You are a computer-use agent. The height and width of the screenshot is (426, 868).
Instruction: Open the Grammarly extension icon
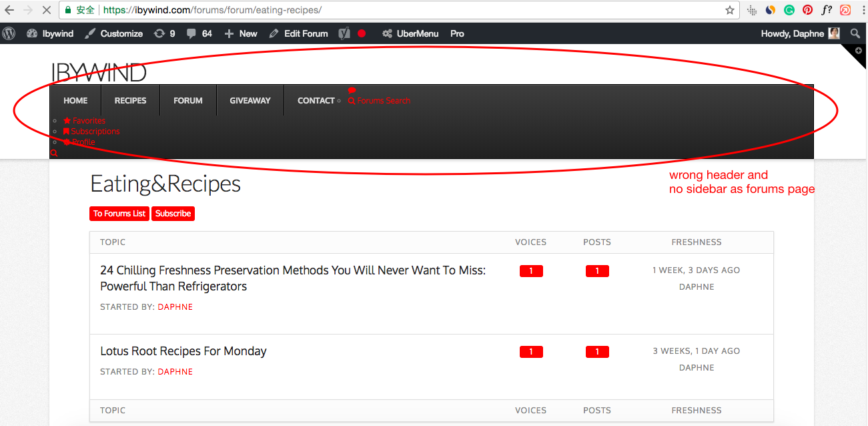tap(789, 10)
